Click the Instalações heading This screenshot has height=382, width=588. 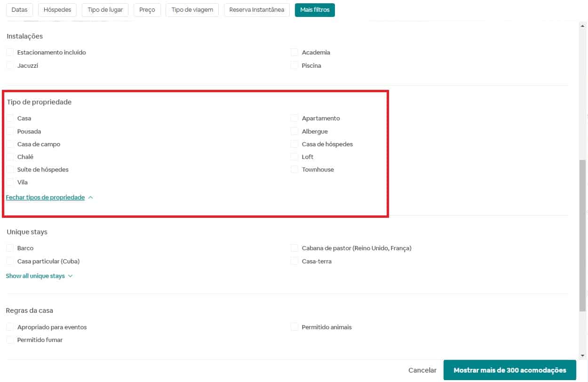click(25, 36)
